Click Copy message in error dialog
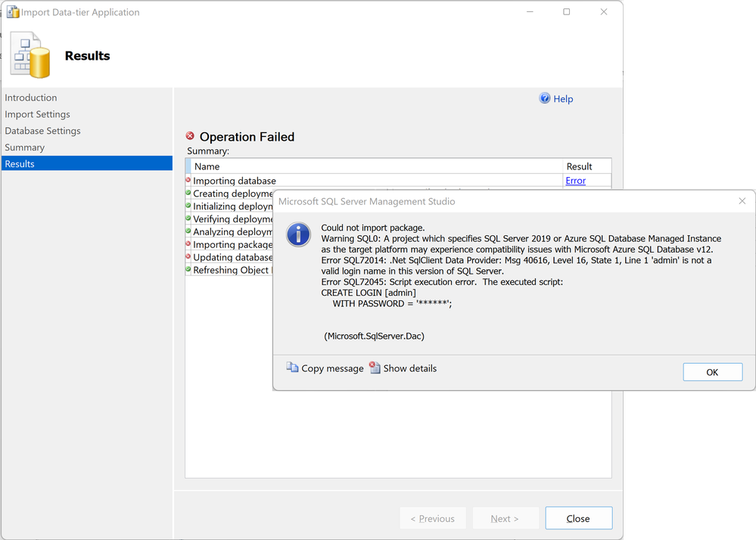Image resolution: width=756 pixels, height=540 pixels. 332,368
